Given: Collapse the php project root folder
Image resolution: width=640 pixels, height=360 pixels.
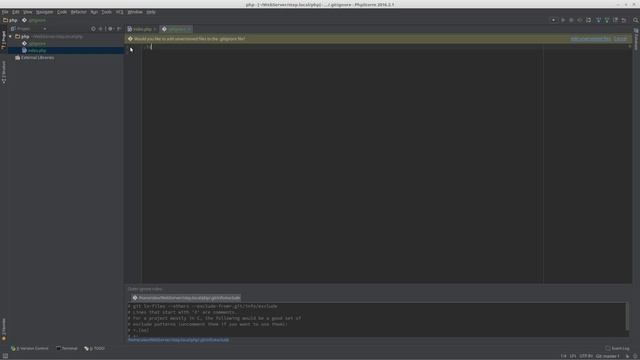Looking at the screenshot, I should coord(11,36).
